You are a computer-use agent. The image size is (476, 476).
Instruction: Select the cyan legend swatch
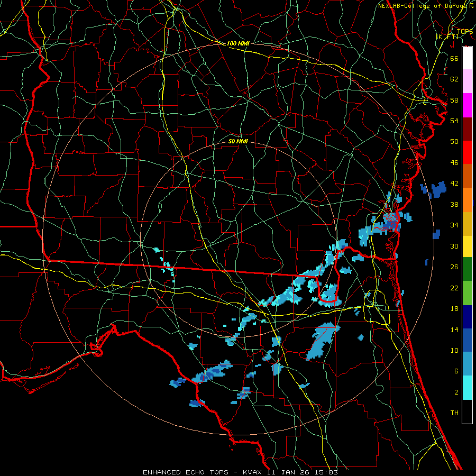coord(467,388)
